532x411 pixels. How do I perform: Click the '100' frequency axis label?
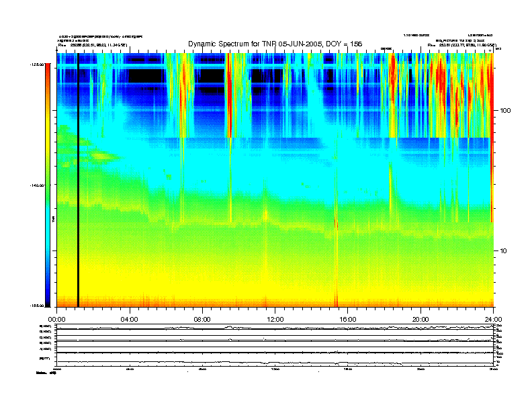coord(505,111)
